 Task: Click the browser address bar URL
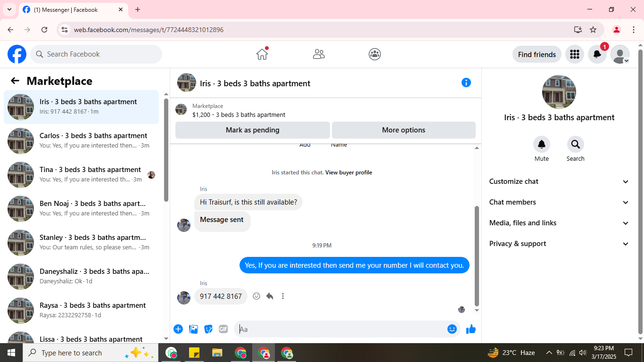coord(149,30)
